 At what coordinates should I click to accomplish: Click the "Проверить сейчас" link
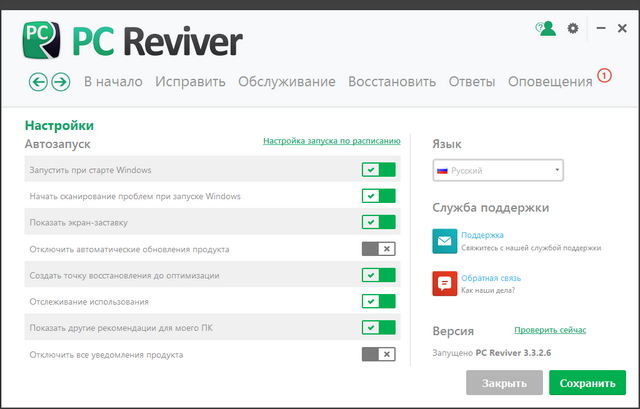550,330
